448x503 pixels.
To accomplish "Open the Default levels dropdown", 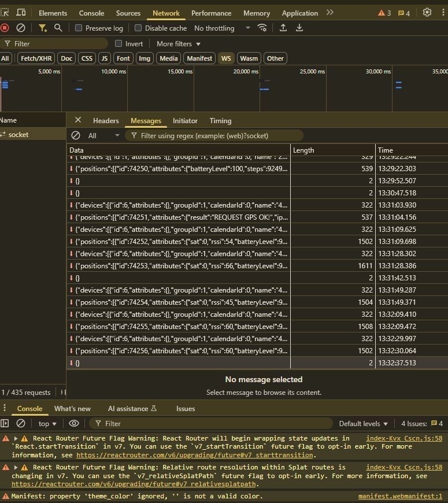I will [x=364, y=424].
